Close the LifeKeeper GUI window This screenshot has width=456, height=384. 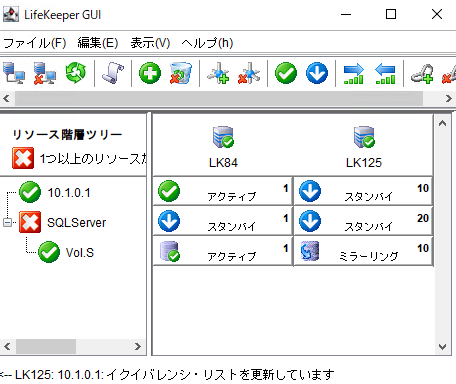pos(437,14)
